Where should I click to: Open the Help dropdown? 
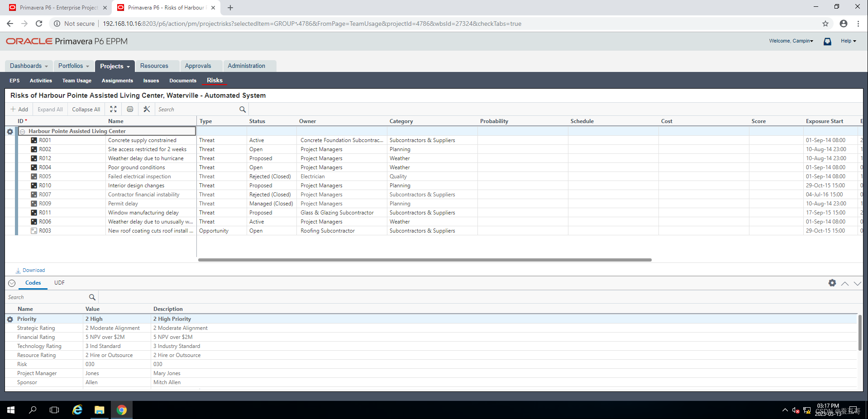tap(849, 41)
